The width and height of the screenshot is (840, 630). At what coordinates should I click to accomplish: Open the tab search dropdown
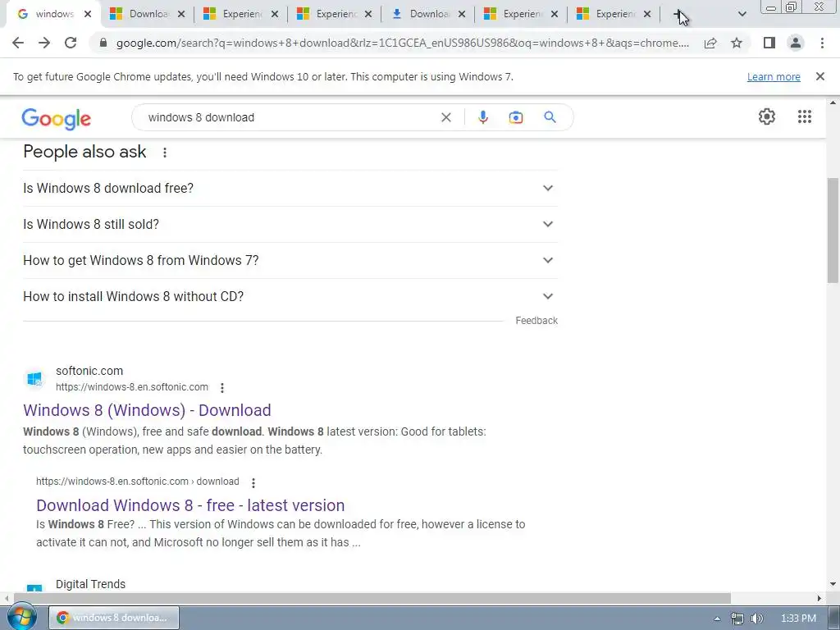pyautogui.click(x=742, y=14)
